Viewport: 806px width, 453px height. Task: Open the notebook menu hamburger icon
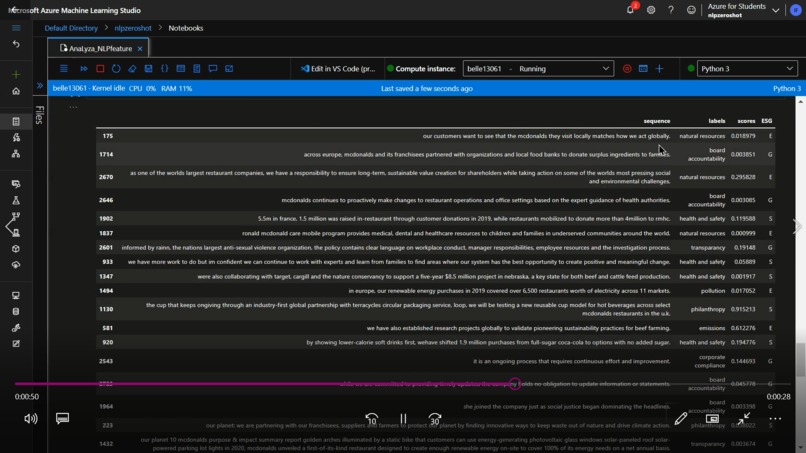point(64,68)
